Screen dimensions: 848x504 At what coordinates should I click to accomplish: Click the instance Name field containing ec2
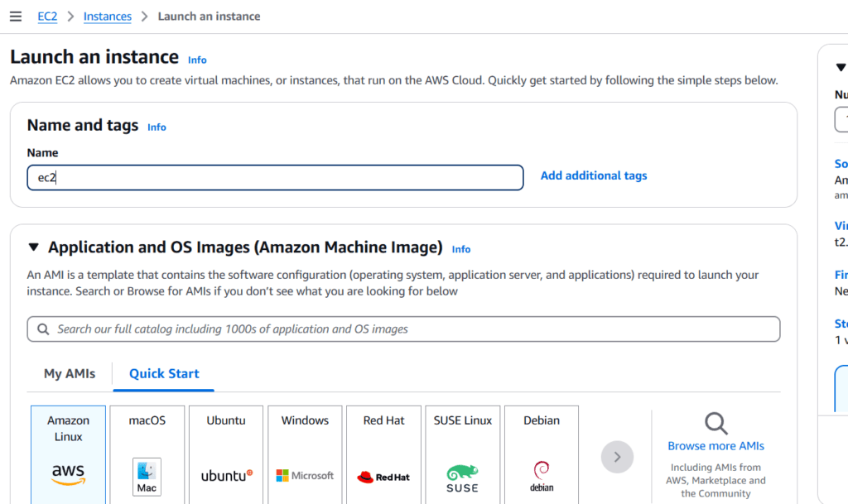(275, 177)
